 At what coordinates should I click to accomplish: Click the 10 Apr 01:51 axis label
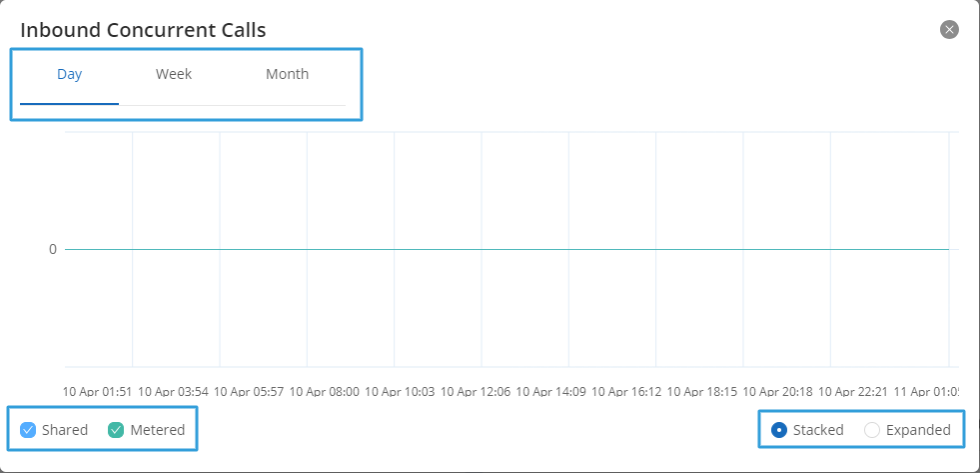click(98, 392)
